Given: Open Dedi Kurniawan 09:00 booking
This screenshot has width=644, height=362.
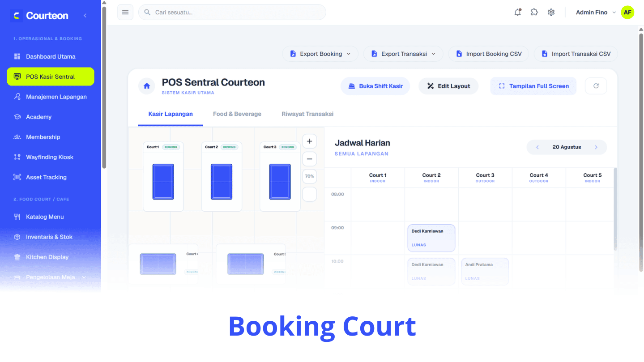Looking at the screenshot, I should [x=431, y=238].
